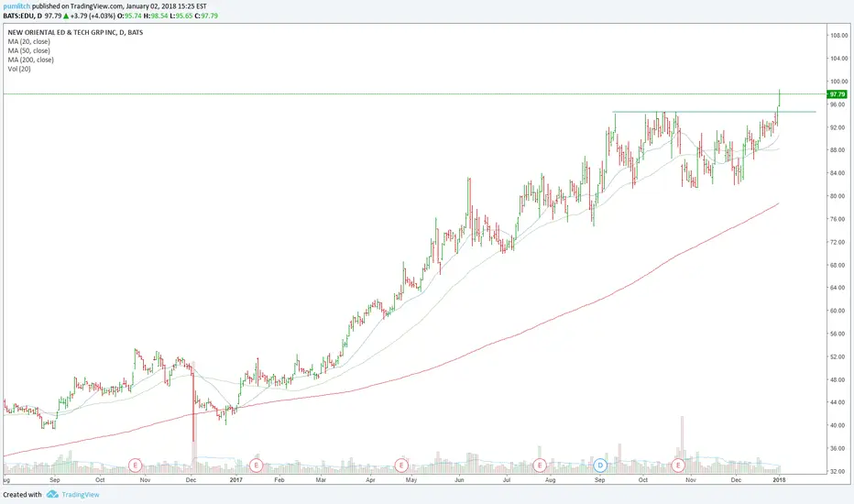Click the C:97.79 close value
The image size is (854, 504).
(x=206, y=16)
